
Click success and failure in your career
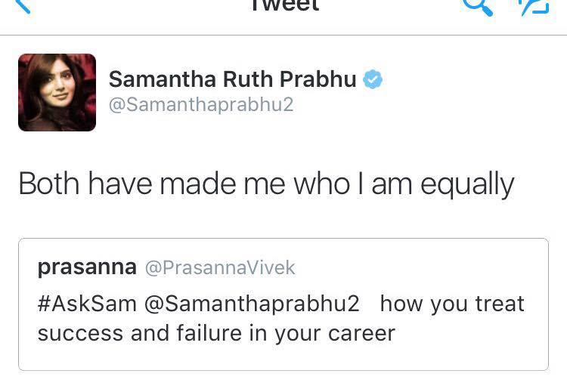(216, 333)
